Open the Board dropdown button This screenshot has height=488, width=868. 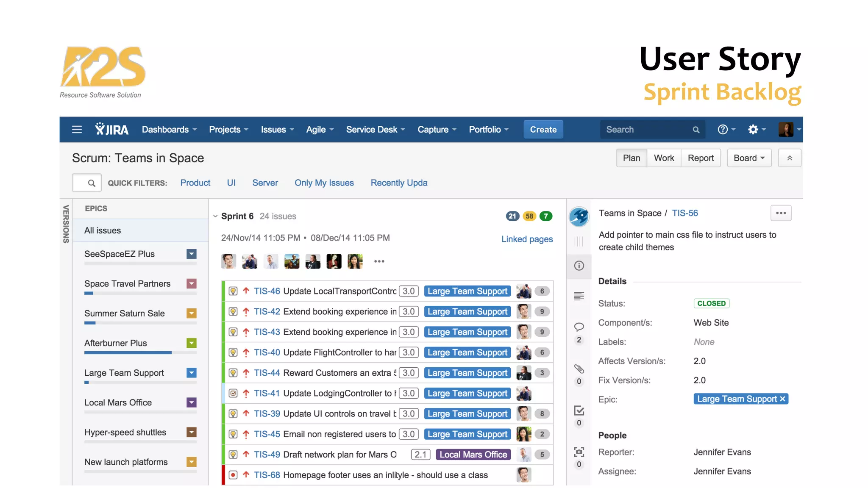coord(749,158)
